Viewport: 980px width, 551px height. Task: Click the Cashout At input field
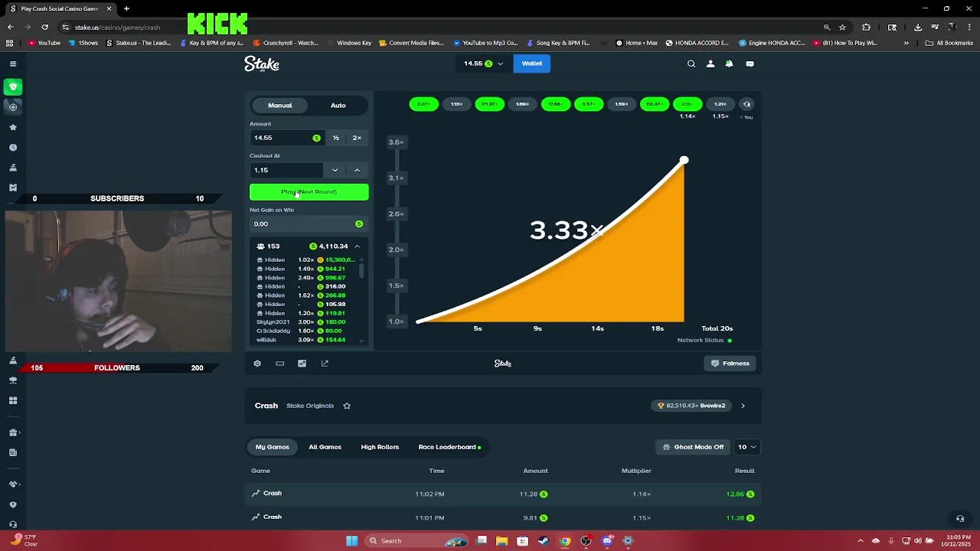(x=287, y=170)
